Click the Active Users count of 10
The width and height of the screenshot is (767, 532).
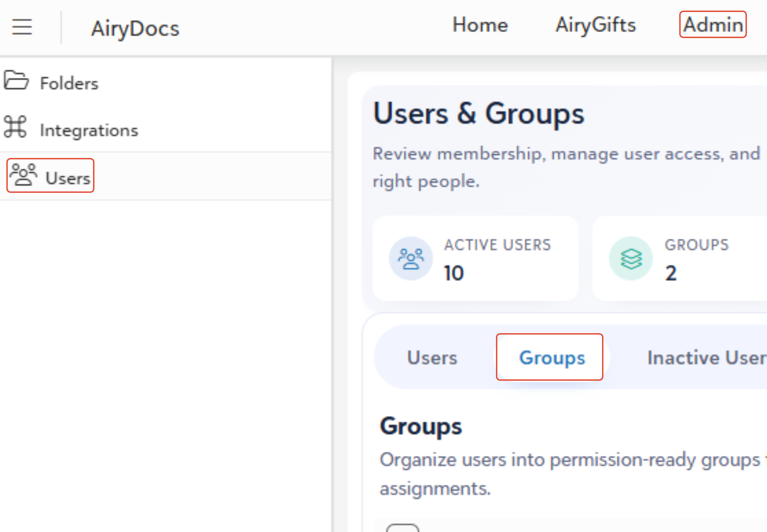click(x=454, y=273)
